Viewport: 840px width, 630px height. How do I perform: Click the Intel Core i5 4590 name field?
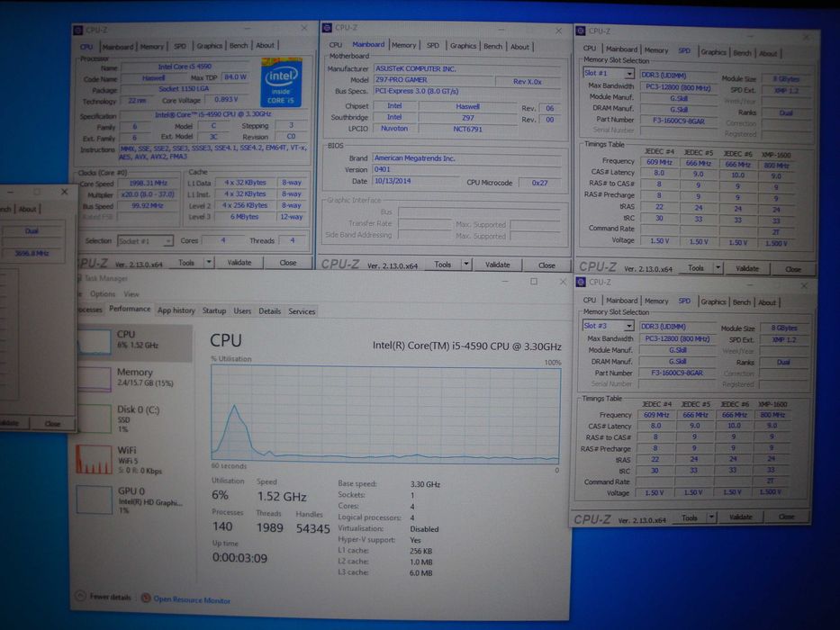coord(185,67)
